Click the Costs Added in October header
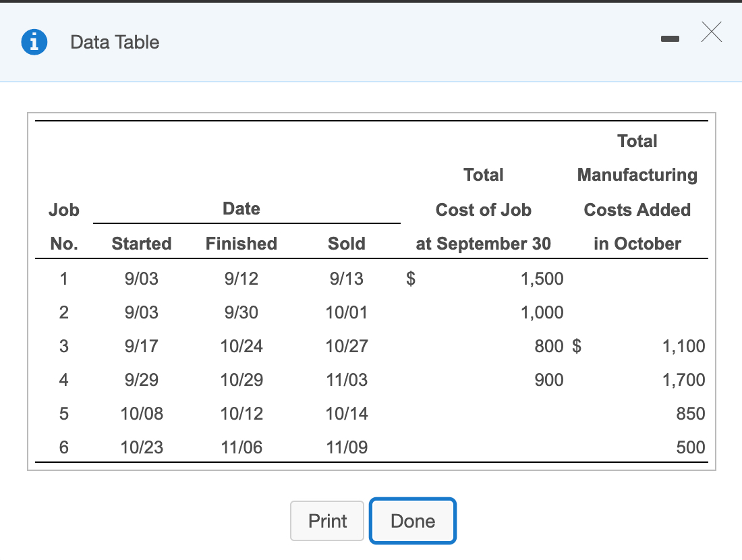The height and width of the screenshot is (560, 742). click(637, 192)
